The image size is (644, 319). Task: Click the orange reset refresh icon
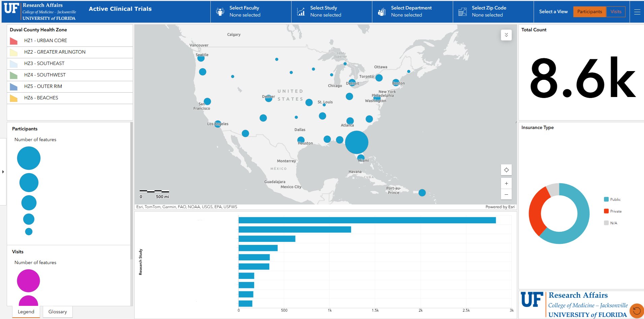pyautogui.click(x=637, y=311)
